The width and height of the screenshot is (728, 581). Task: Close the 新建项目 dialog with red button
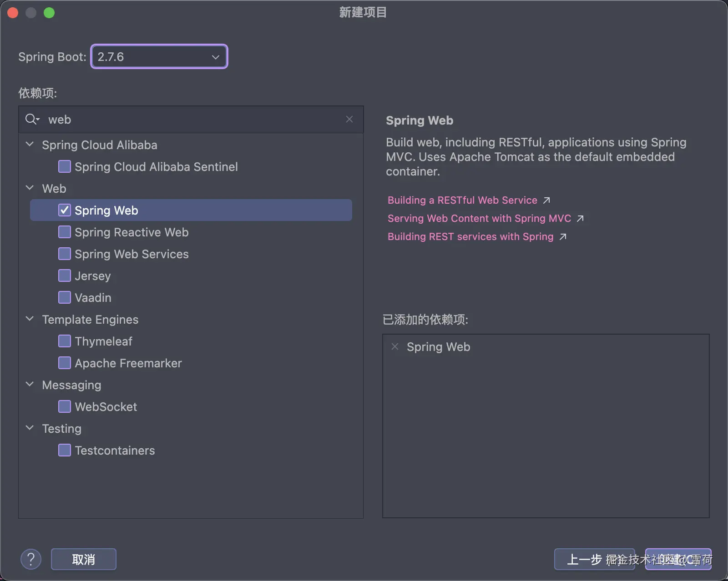tap(13, 13)
